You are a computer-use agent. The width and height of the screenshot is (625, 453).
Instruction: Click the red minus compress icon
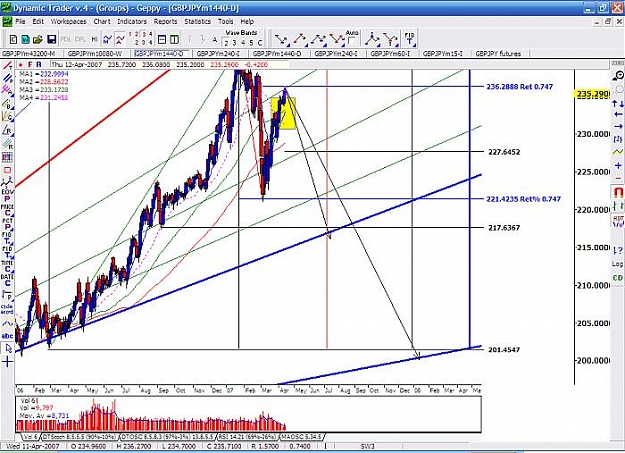[618, 178]
